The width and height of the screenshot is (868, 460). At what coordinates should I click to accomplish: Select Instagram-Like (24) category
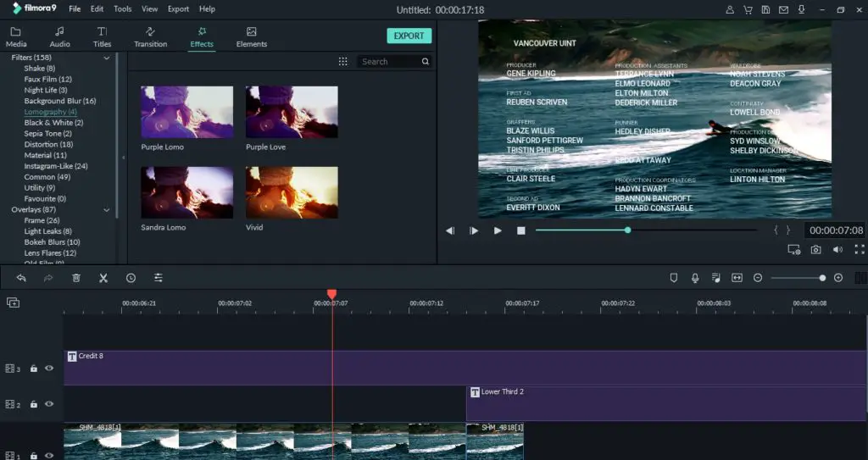(56, 166)
